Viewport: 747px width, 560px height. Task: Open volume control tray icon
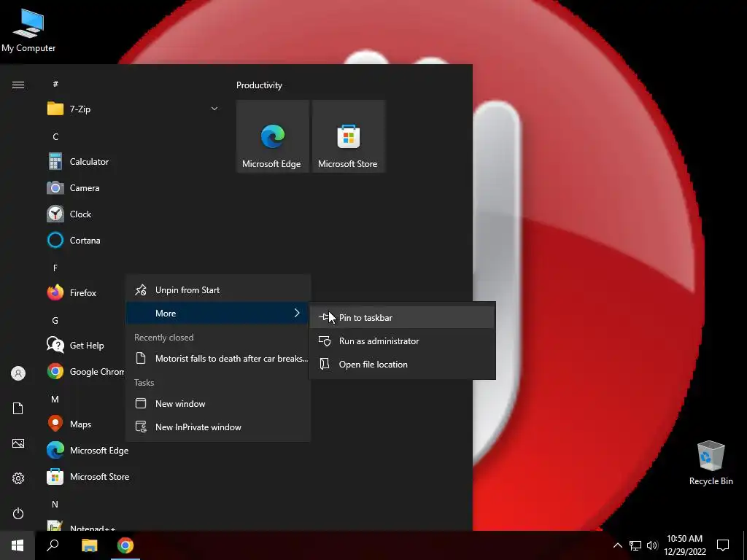point(652,545)
